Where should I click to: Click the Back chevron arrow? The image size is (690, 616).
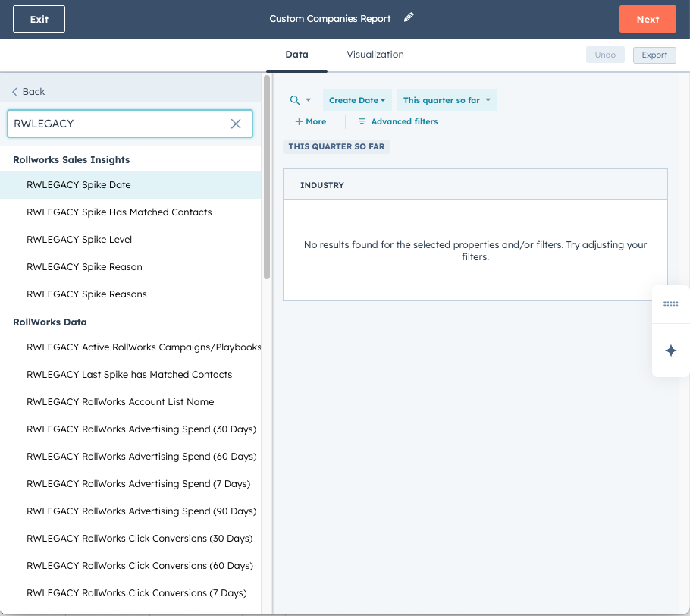pyautogui.click(x=14, y=92)
